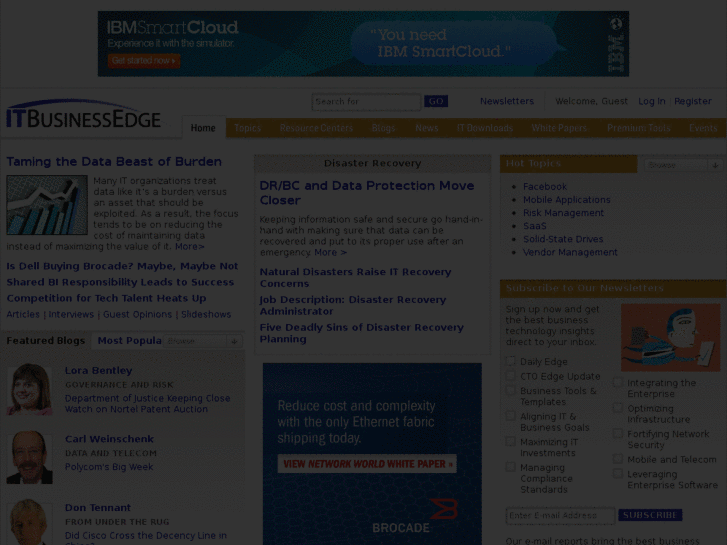Viewport: 727px width, 545px height.
Task: Open the IT Downloads menu item
Action: point(485,128)
